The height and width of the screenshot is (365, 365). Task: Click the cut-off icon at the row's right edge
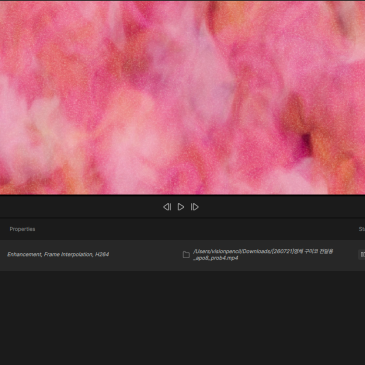[x=362, y=255]
